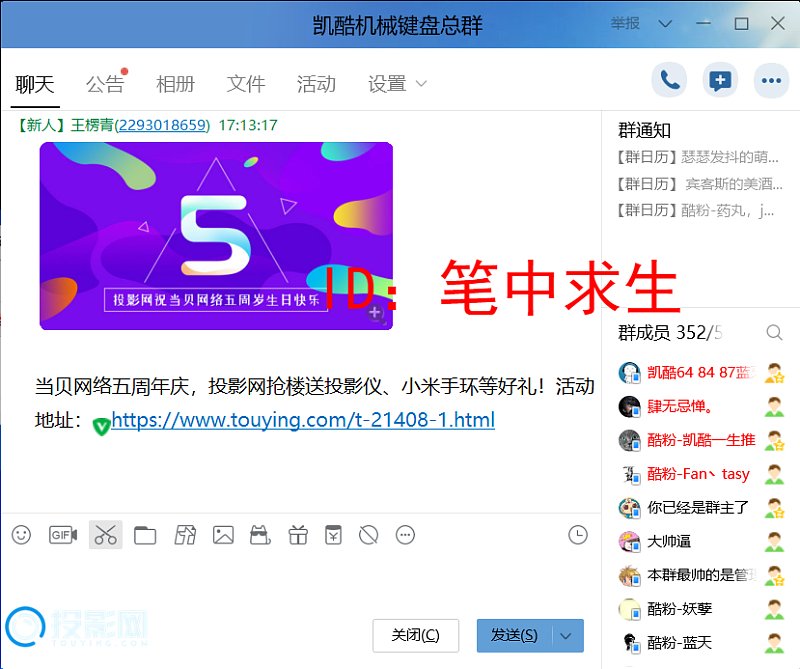Click the red envelope icon
Image resolution: width=800 pixels, height=669 pixels.
[333, 535]
